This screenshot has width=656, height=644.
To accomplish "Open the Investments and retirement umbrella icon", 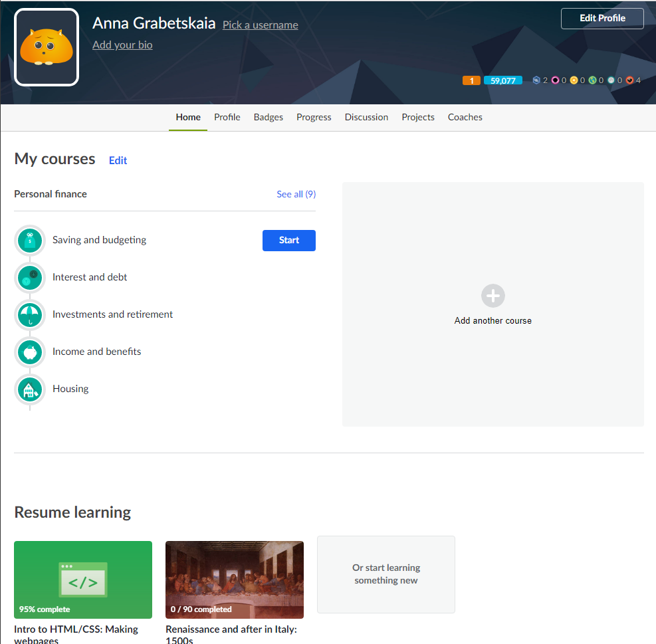I will (30, 314).
